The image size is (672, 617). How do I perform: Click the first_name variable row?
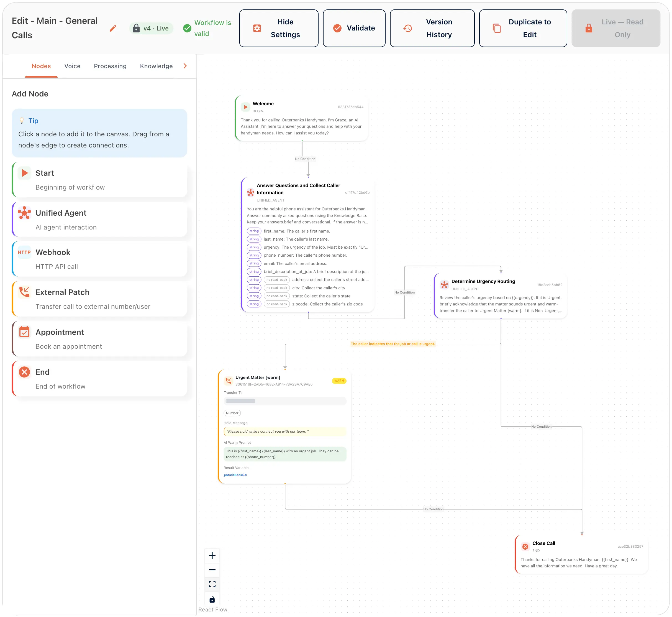[x=308, y=231]
